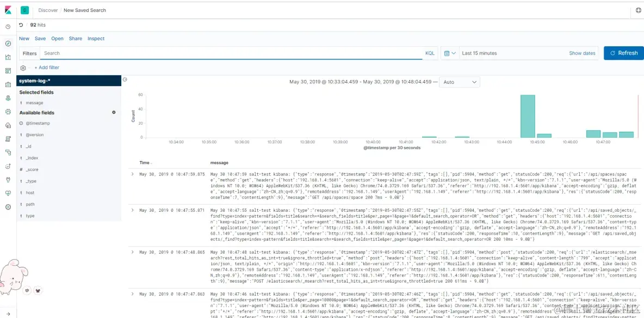Click the Filters label button
The image size is (644, 318).
(x=29, y=53)
